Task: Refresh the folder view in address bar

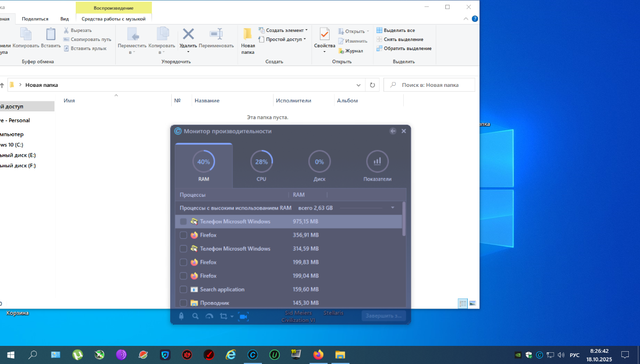Action: pyautogui.click(x=373, y=85)
